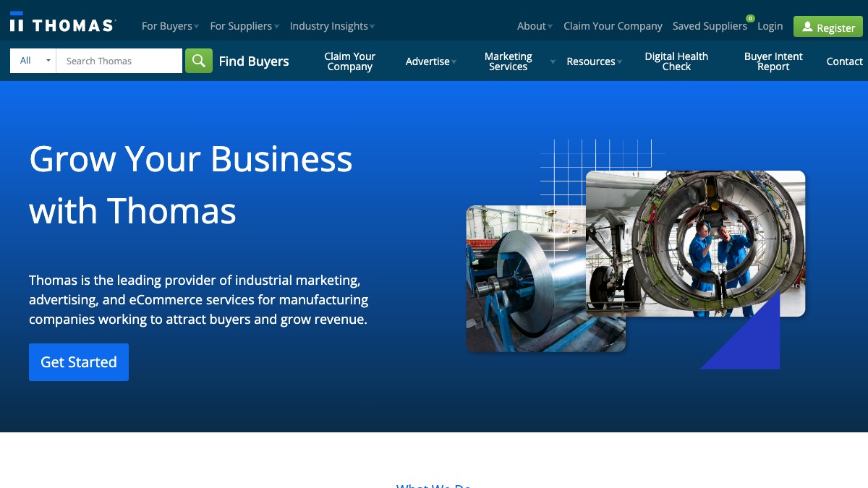Viewport: 868px width, 488px height.
Task: Open the All search category dropdown
Action: [x=33, y=61]
